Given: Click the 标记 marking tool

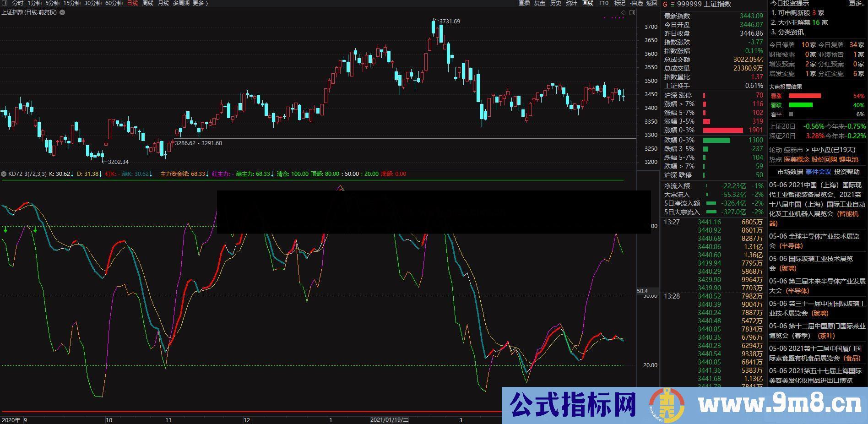Looking at the screenshot, I should [619, 3].
